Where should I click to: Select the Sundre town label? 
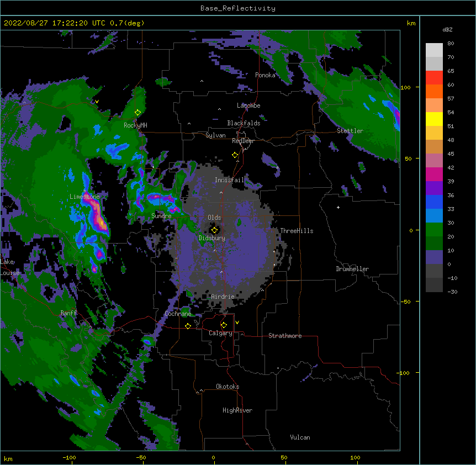click(161, 216)
